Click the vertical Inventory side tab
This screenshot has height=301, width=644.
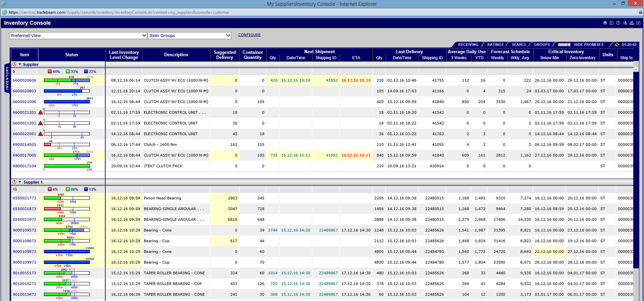[x=7, y=78]
